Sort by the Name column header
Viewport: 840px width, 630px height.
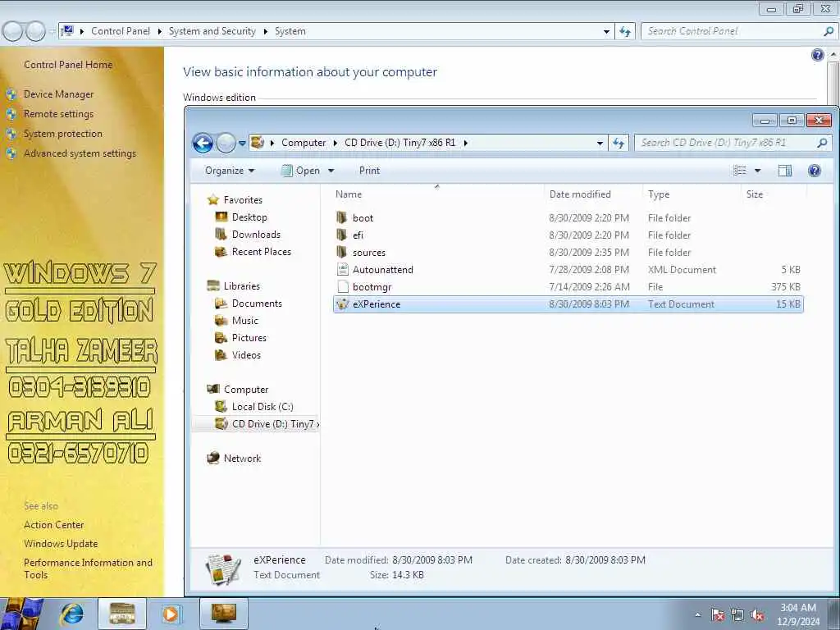pos(348,194)
